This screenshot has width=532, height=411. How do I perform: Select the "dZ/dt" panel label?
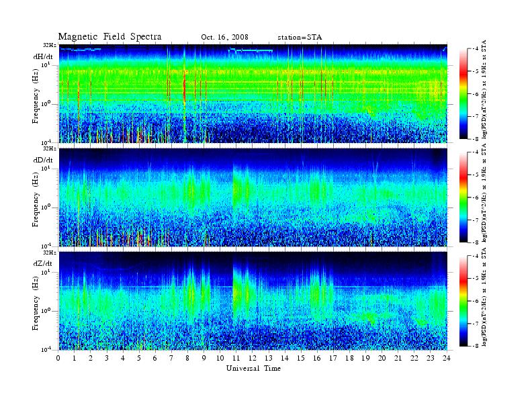pyautogui.click(x=43, y=263)
